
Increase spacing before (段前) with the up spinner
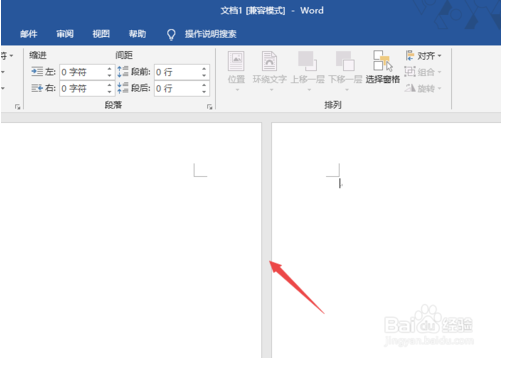point(204,68)
